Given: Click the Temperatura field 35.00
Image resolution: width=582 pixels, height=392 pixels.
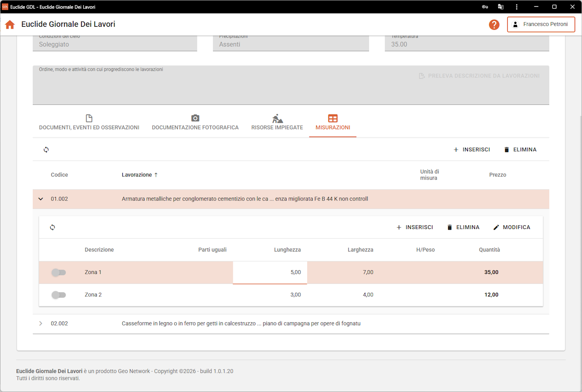Looking at the screenshot, I should (x=467, y=43).
